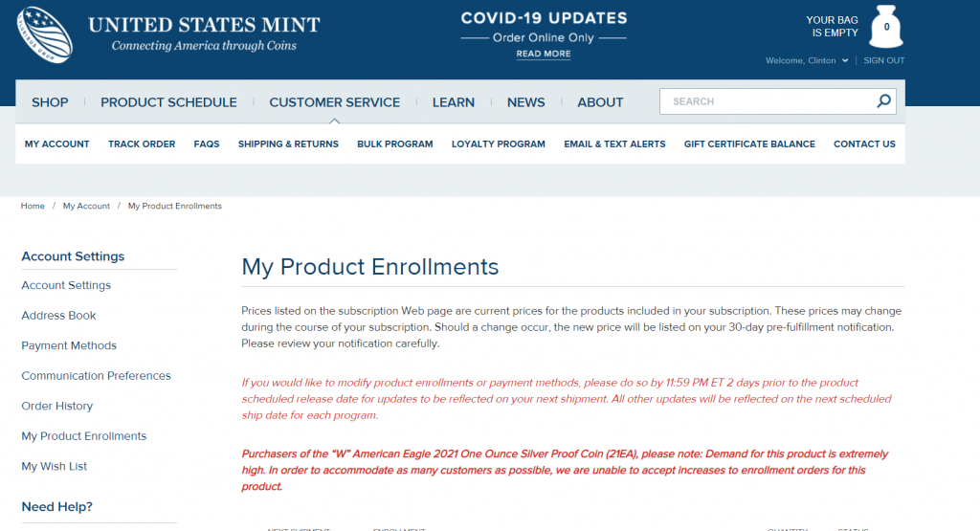Click the COVID-19 Read More link
The image size is (980, 531).
point(544,54)
